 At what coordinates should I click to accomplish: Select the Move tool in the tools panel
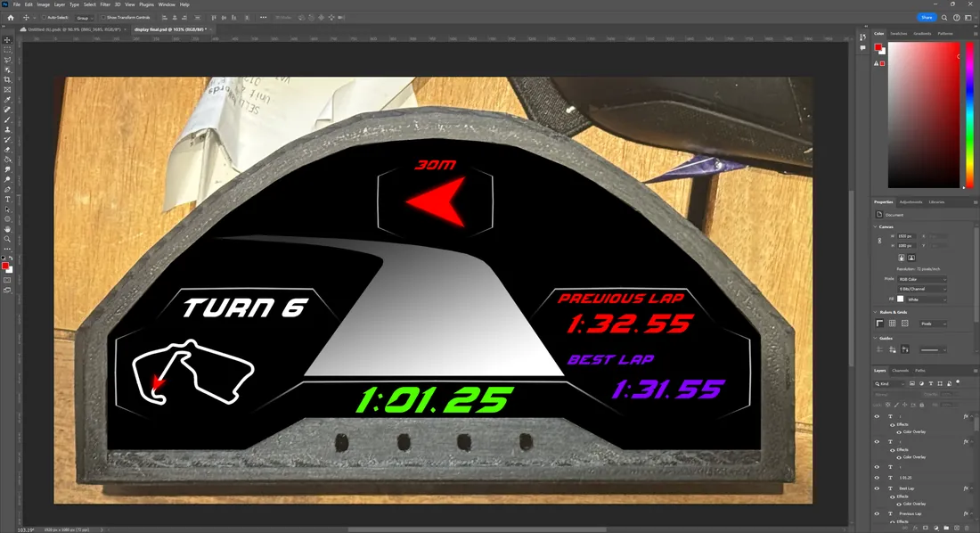coord(7,40)
